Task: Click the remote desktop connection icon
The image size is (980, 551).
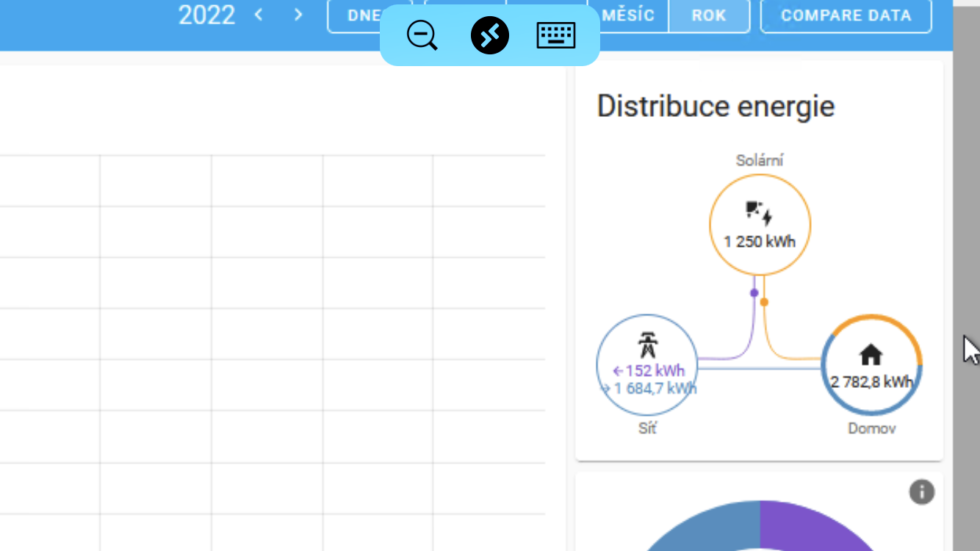Action: pos(490,35)
